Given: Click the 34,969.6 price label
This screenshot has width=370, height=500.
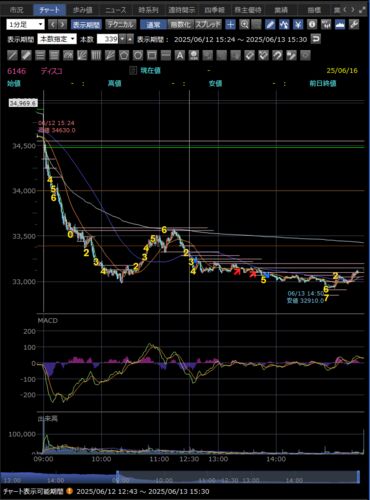Looking at the screenshot, I should pos(23,103).
